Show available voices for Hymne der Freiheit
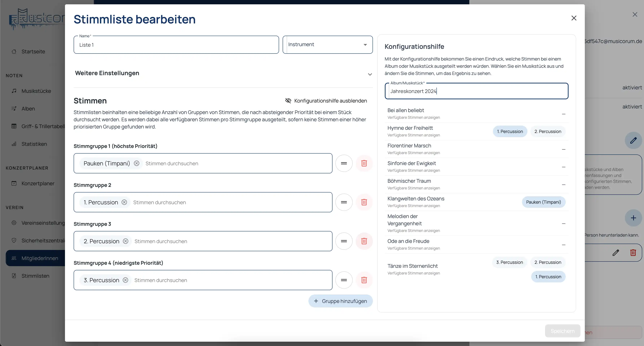The width and height of the screenshot is (644, 346). click(414, 135)
